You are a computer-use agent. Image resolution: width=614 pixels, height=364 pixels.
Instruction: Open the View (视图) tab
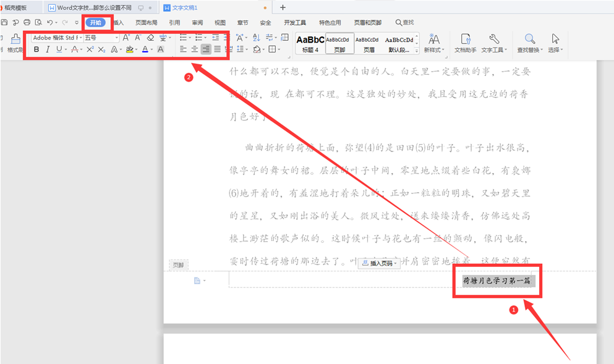[220, 22]
